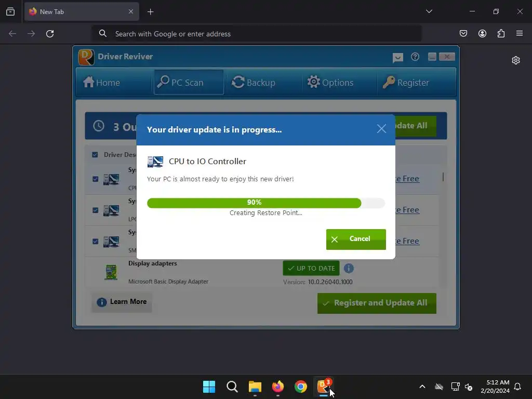This screenshot has height=399, width=532.
Task: Click the Driver Reviver taskbar icon
Action: coord(323,387)
